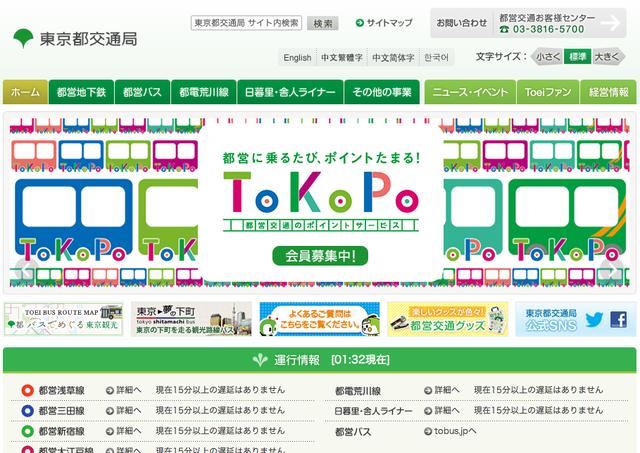This screenshot has width=640, height=453.
Task: Click the arrow icon next to tobus.jp
Action: [x=428, y=431]
